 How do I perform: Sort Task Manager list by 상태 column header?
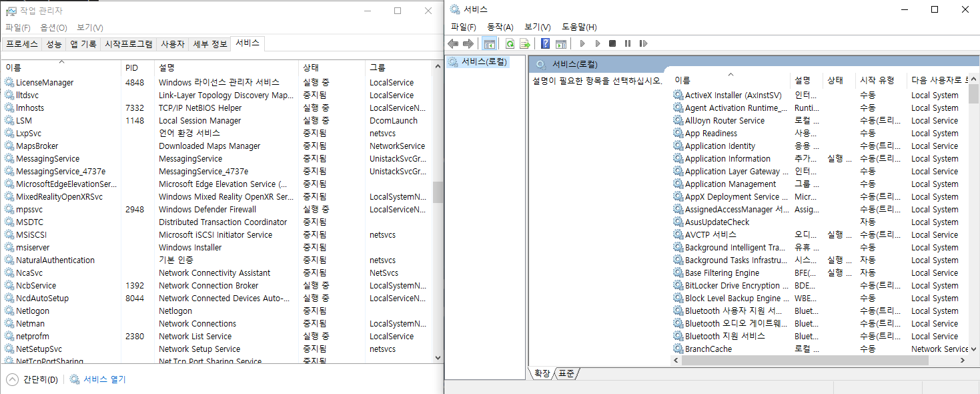click(x=332, y=67)
